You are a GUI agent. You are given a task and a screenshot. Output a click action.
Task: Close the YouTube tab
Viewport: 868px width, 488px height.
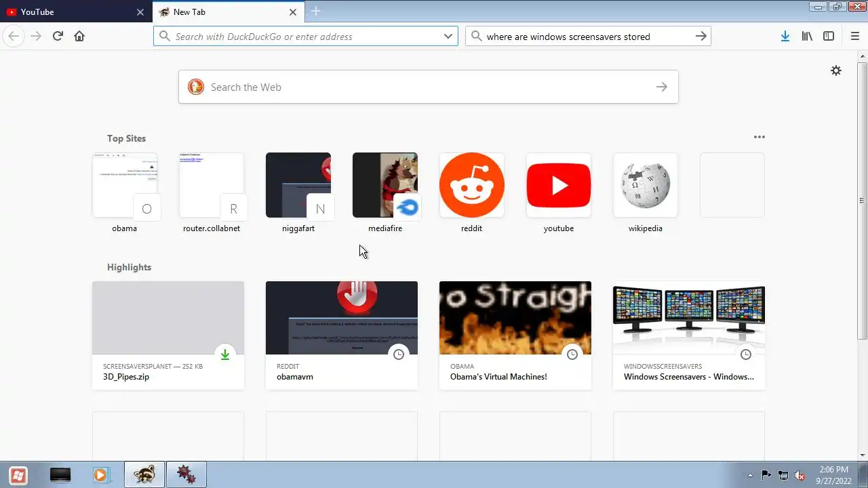coord(140,12)
